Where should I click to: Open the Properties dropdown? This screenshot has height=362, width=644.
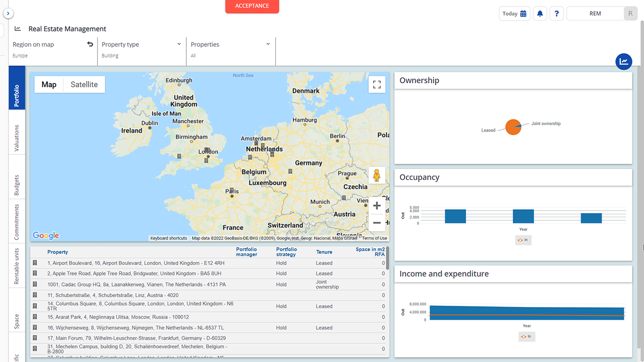coord(268,44)
